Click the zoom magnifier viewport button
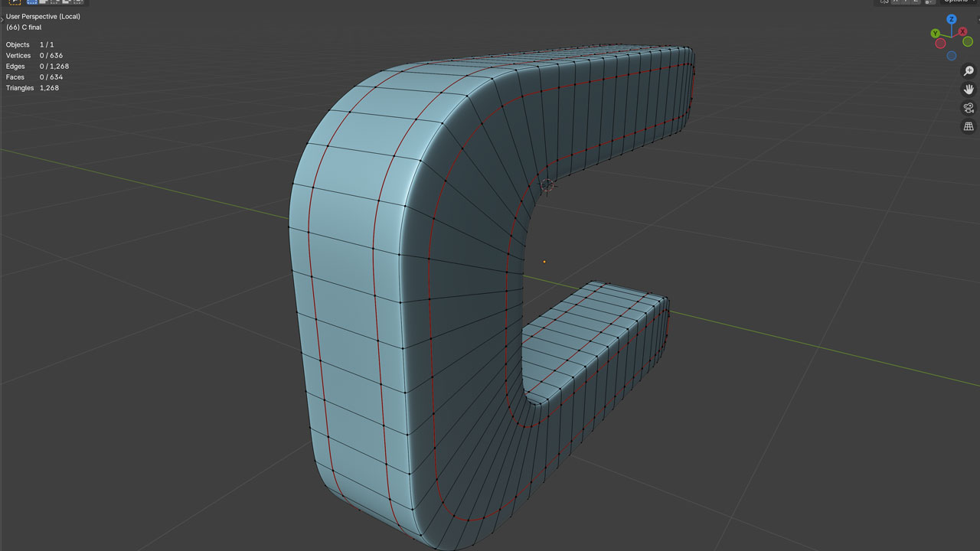This screenshot has width=980, height=551. 969,71
